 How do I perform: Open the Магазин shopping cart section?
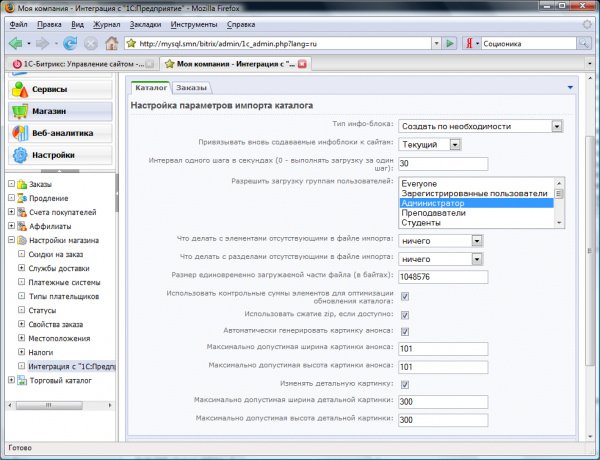(x=60, y=111)
